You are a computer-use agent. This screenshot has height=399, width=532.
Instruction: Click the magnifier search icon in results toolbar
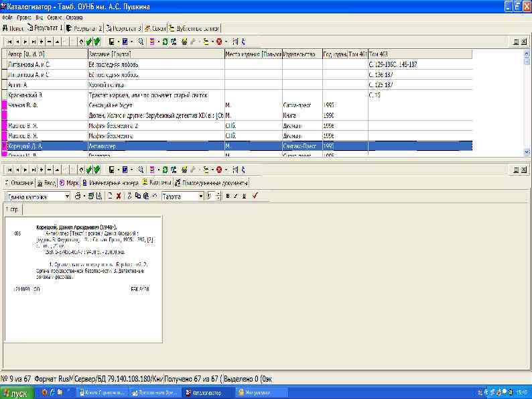click(x=141, y=42)
